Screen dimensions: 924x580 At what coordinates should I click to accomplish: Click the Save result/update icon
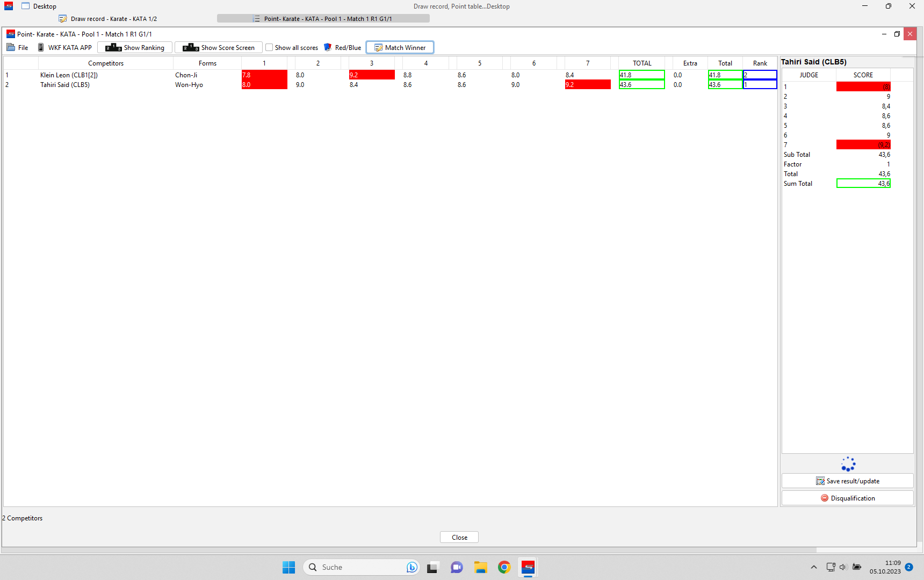pyautogui.click(x=820, y=481)
